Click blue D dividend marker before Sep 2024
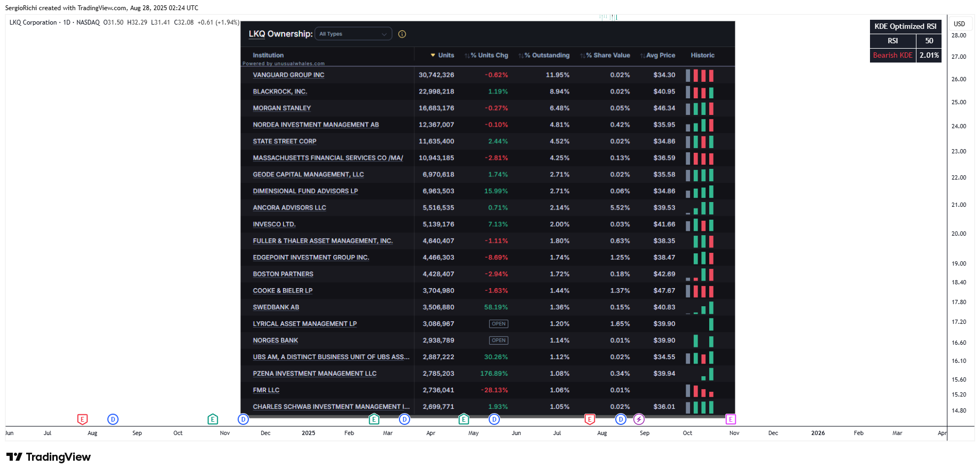This screenshot has width=980, height=473. click(113, 419)
